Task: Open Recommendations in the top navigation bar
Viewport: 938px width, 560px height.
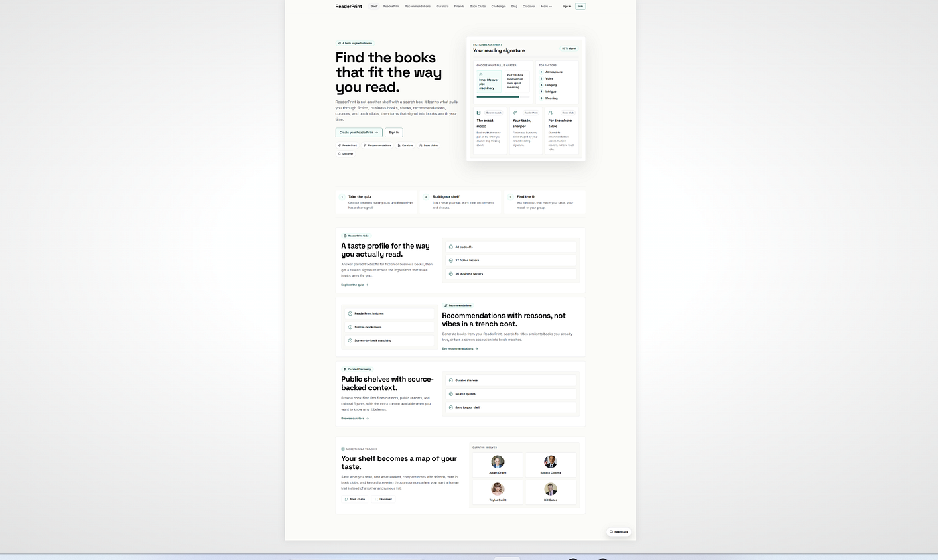Action: 418,6
